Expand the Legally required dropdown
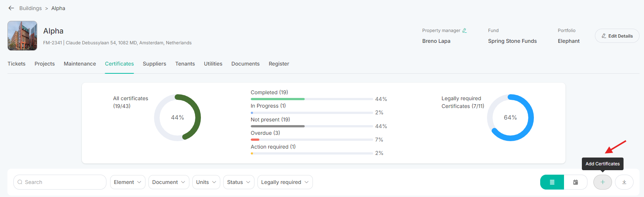Viewport: 644px width, 197px height. pyautogui.click(x=285, y=182)
